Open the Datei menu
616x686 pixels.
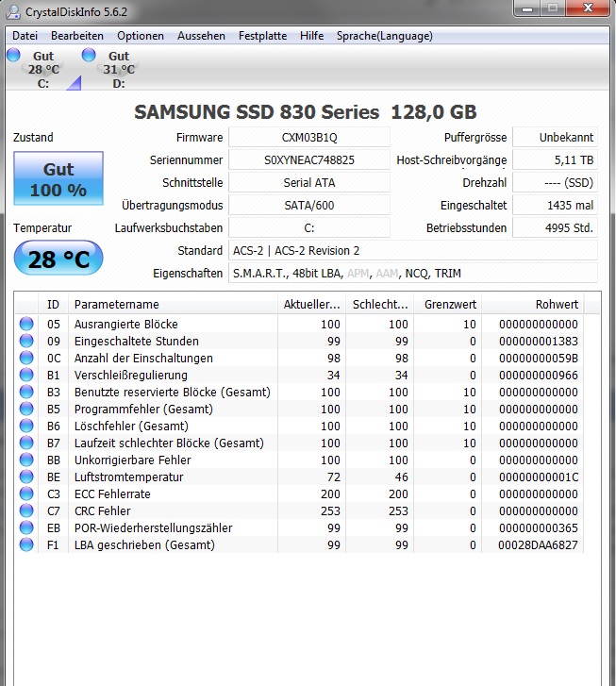click(x=25, y=36)
